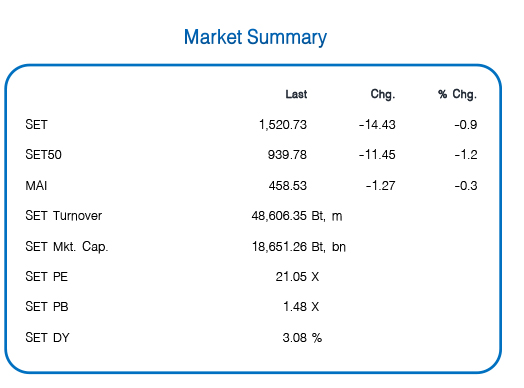
Task: Select the SET last value 1,520.73
Action: [x=283, y=125]
